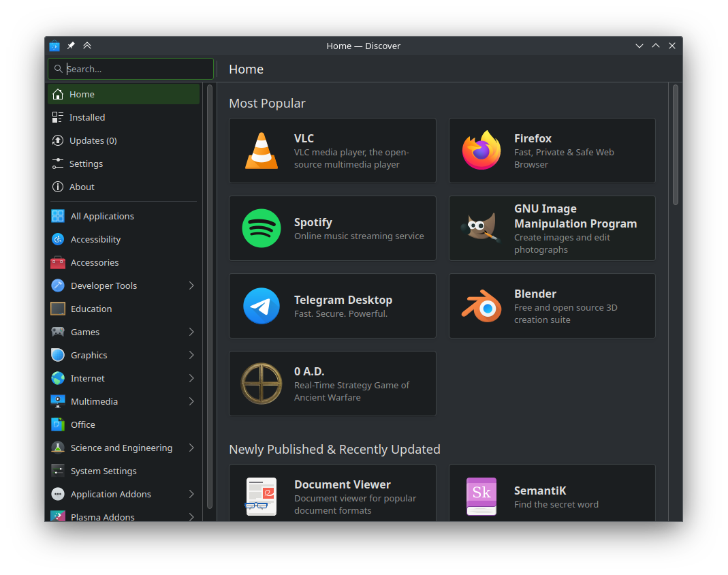Viewport: 728px width, 575px height.
Task: Click the sidebar vertical scrollbar
Action: (x=209, y=296)
